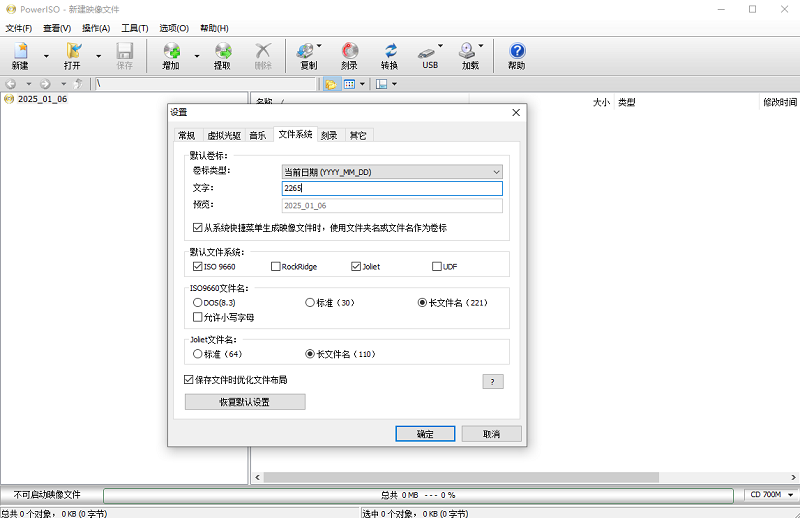Switch to the 虚拟光驱 tab
The height and width of the screenshot is (518, 800).
point(223,135)
